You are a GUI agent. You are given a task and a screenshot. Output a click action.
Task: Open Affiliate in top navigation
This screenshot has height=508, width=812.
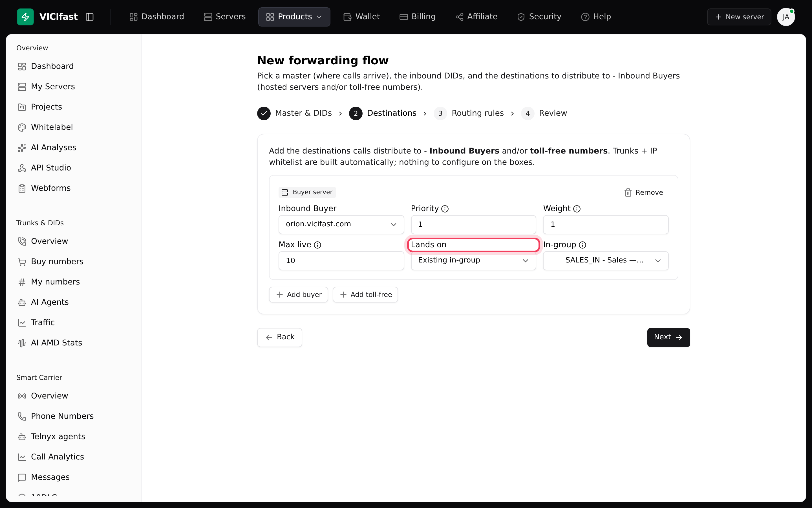coord(476,17)
